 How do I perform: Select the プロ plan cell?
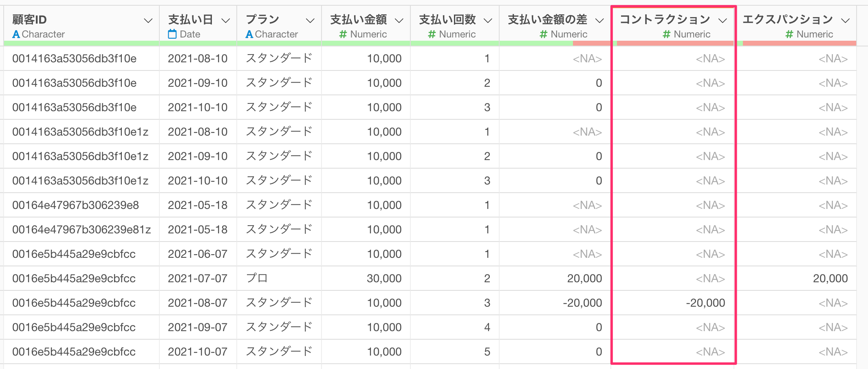257,279
